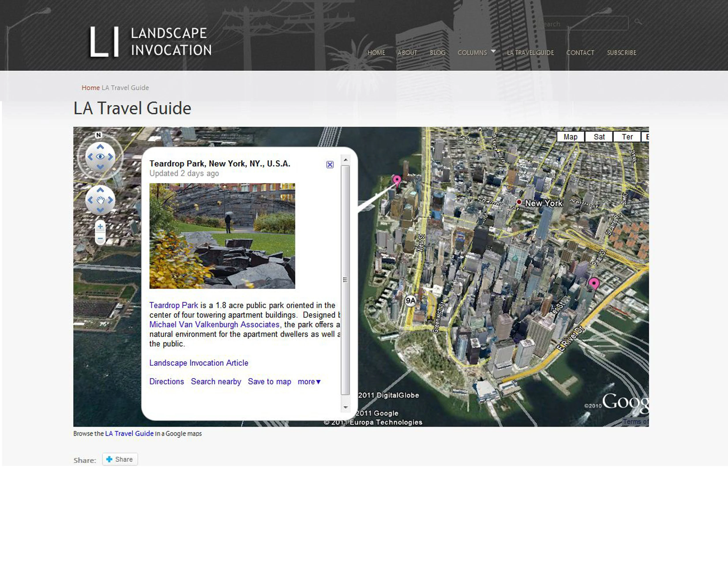Click the Share button
The image size is (728, 563).
pyautogui.click(x=120, y=459)
